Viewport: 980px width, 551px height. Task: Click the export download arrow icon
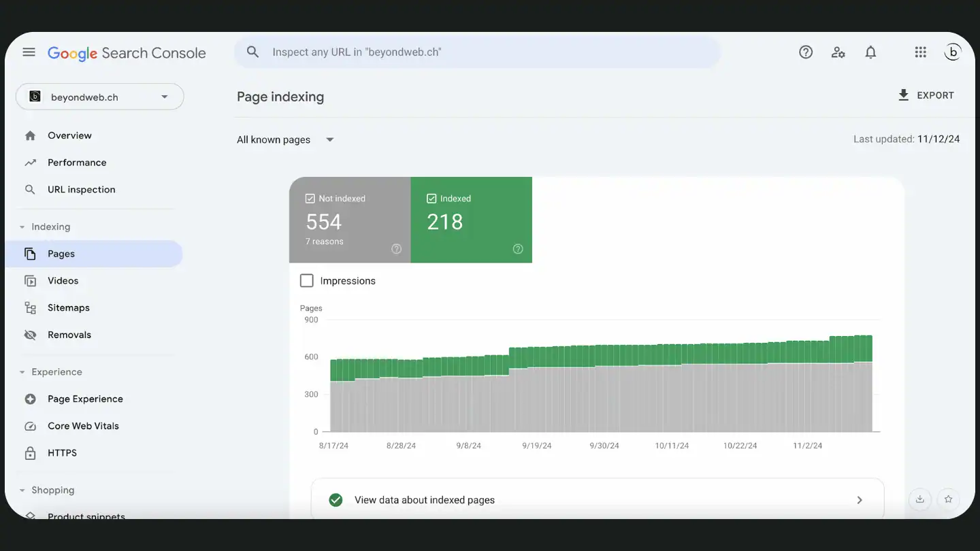(x=904, y=95)
